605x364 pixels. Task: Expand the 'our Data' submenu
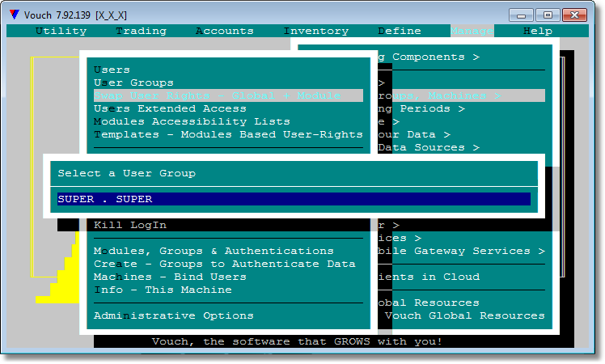[414, 134]
